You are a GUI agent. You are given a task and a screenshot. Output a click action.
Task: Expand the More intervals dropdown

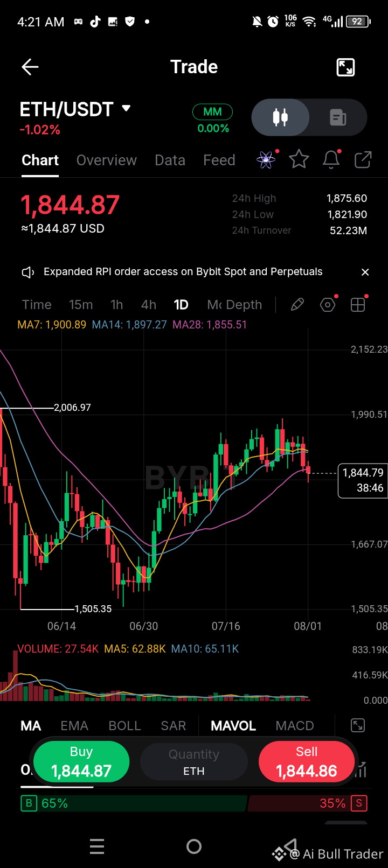point(214,305)
